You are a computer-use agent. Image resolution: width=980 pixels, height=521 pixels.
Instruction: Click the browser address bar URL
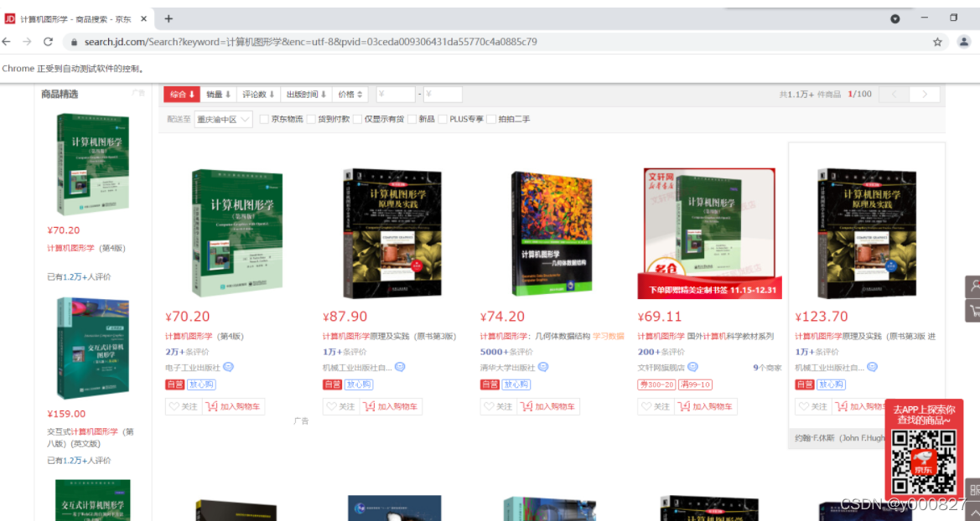311,42
